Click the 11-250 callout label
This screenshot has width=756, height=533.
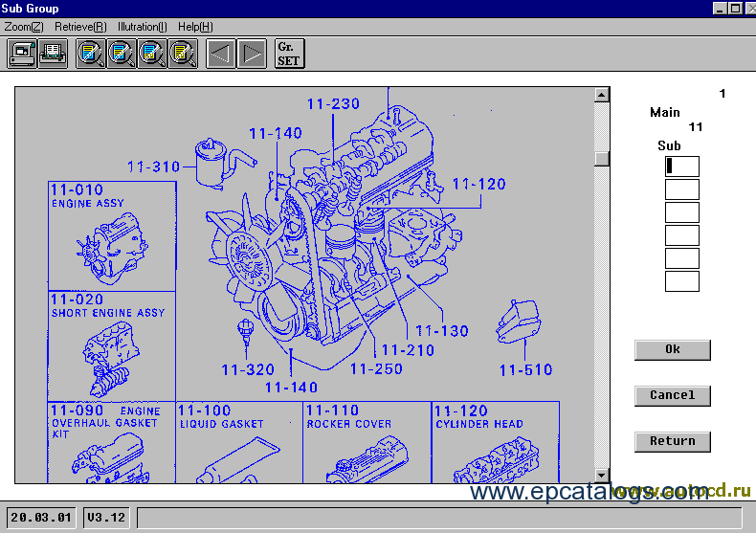pyautogui.click(x=376, y=369)
